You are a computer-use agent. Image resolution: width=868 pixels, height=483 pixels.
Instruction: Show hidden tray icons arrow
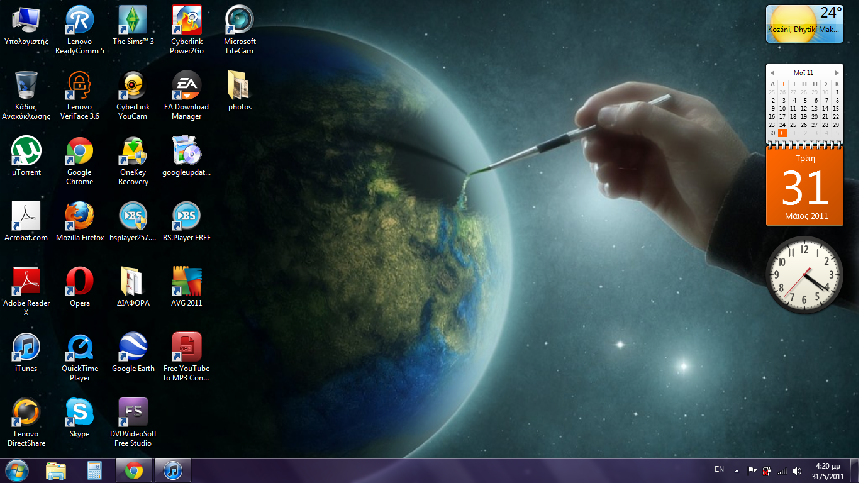pyautogui.click(x=736, y=470)
